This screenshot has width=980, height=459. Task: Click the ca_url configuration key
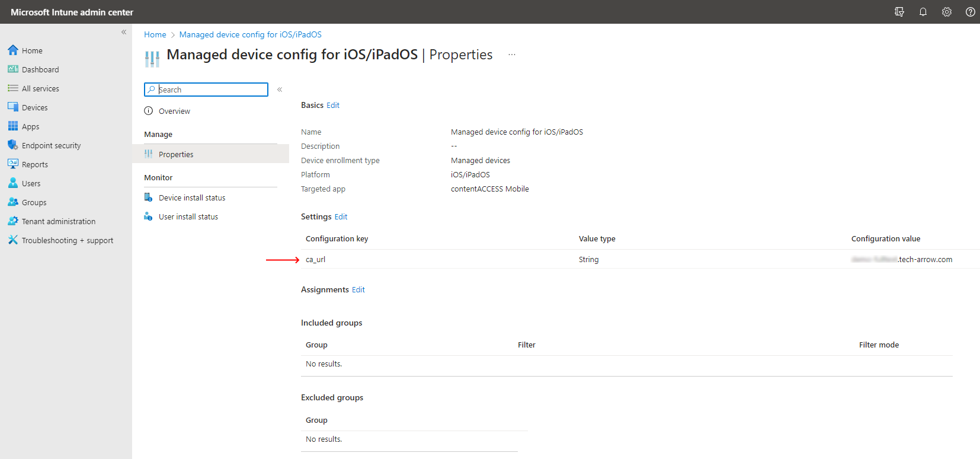[316, 259]
